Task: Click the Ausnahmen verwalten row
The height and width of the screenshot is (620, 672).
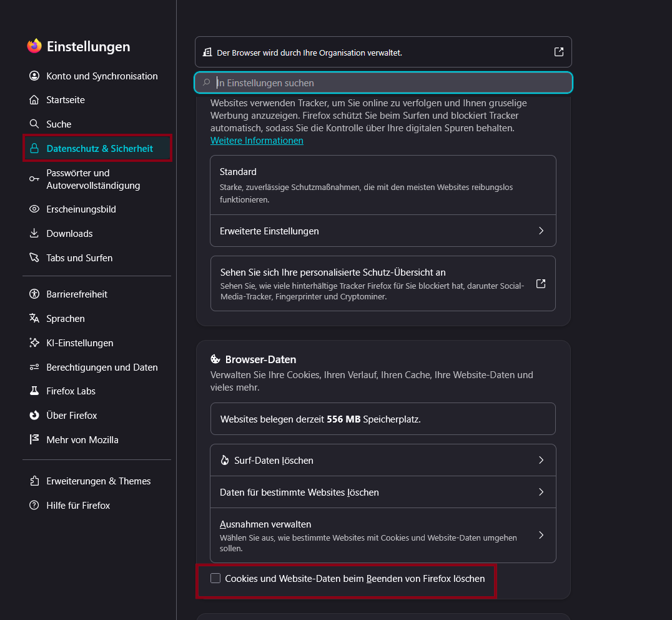Action: [x=383, y=535]
